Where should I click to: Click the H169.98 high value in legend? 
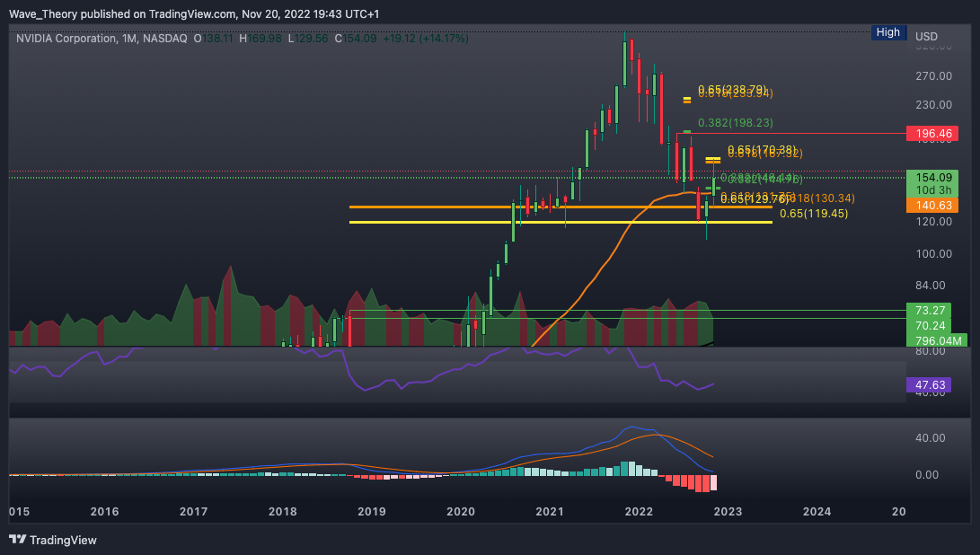pos(260,39)
